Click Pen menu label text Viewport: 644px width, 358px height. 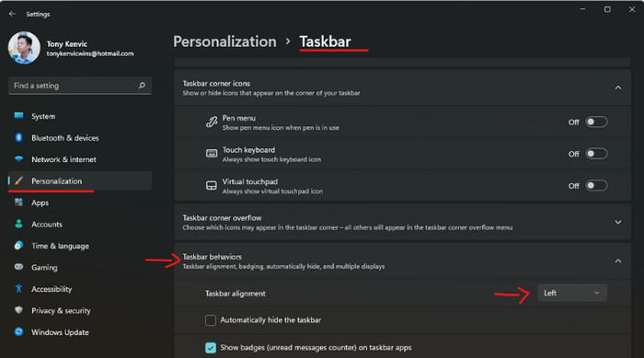[x=238, y=118]
